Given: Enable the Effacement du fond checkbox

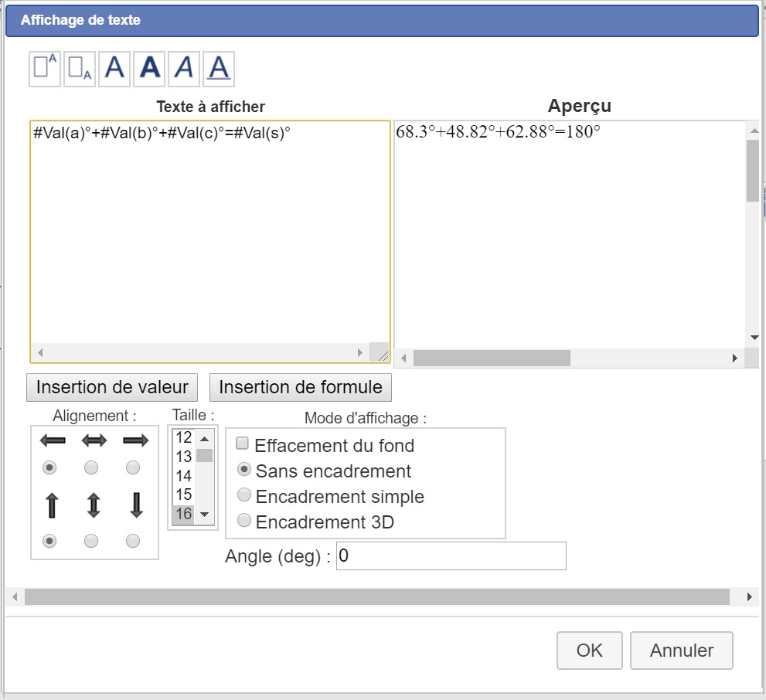Looking at the screenshot, I should tap(243, 444).
